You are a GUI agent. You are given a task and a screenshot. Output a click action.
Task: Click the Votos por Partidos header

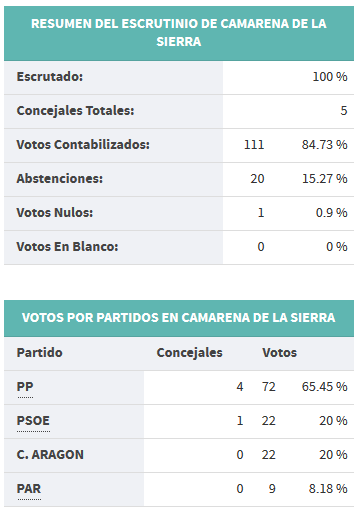click(179, 318)
